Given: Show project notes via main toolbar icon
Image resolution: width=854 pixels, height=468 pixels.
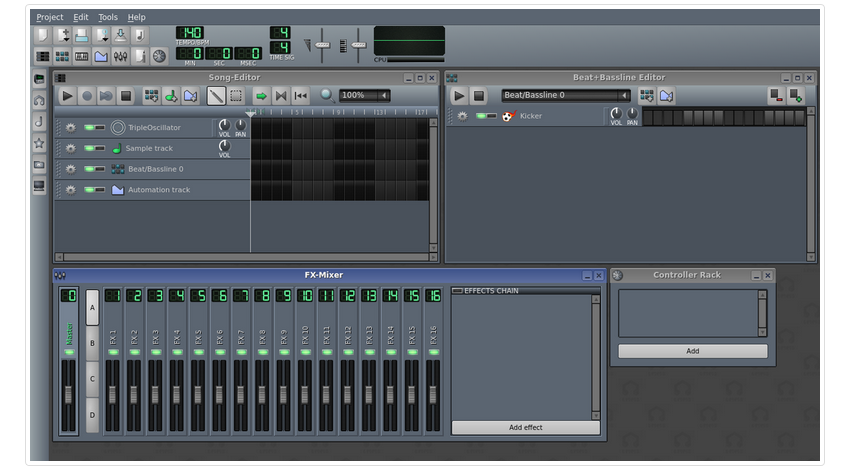Looking at the screenshot, I should pos(140,56).
